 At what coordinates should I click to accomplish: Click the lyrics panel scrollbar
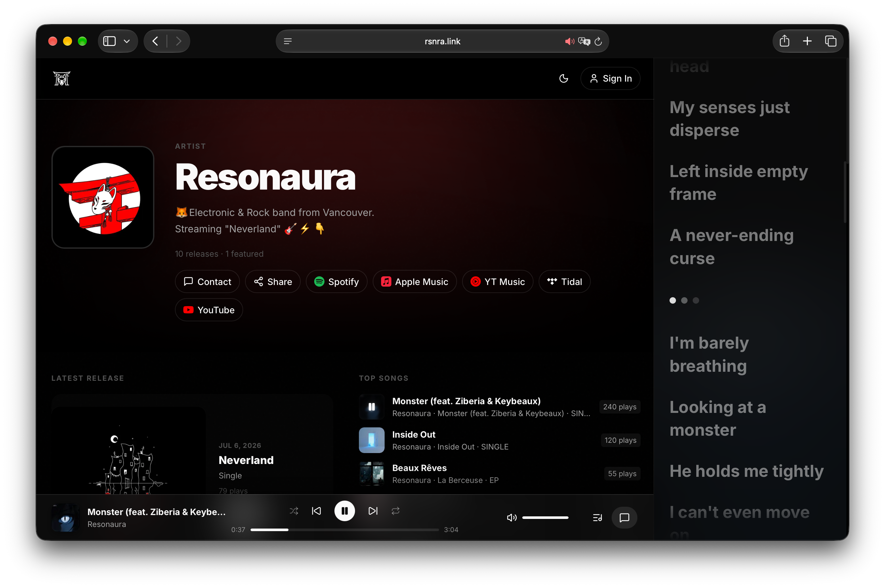[845, 192]
